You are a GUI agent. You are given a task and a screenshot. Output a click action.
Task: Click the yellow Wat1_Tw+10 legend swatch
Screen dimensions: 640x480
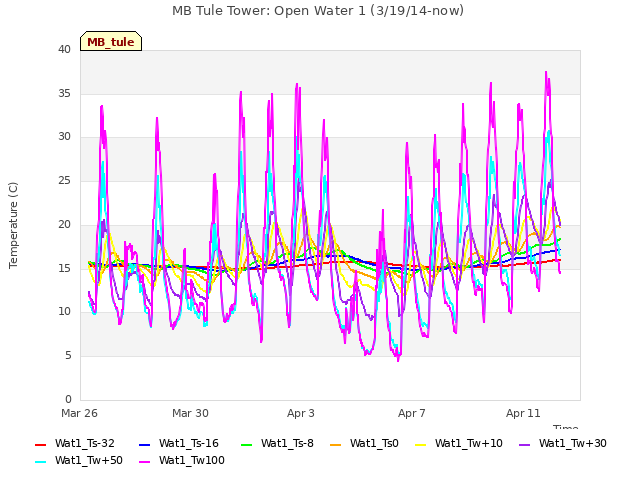coord(420,445)
